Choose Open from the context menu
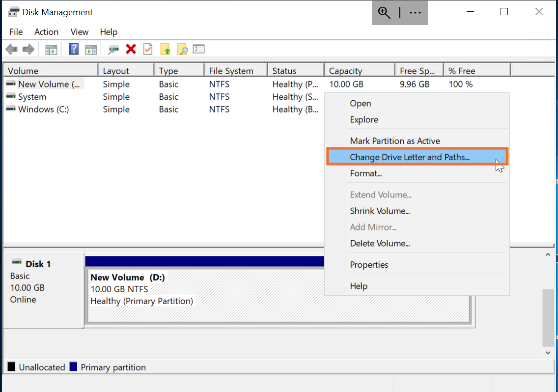Image resolution: width=558 pixels, height=392 pixels. 417,103
